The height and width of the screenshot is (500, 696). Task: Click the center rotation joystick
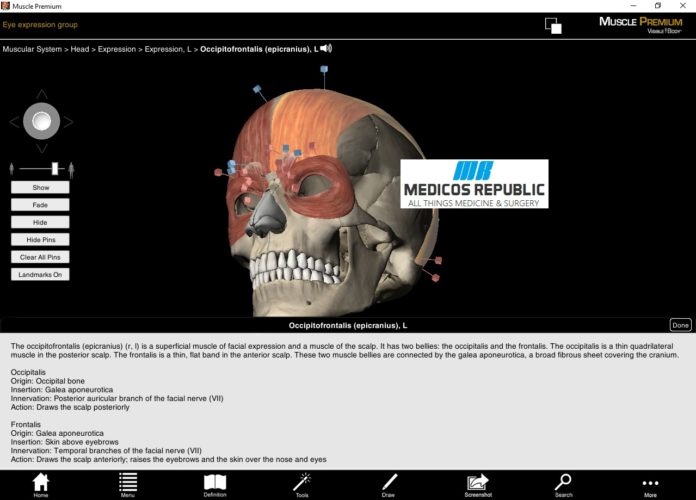(41, 121)
